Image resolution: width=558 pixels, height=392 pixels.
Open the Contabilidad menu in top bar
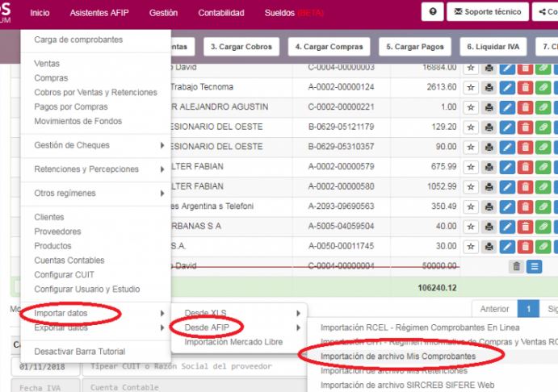click(220, 13)
